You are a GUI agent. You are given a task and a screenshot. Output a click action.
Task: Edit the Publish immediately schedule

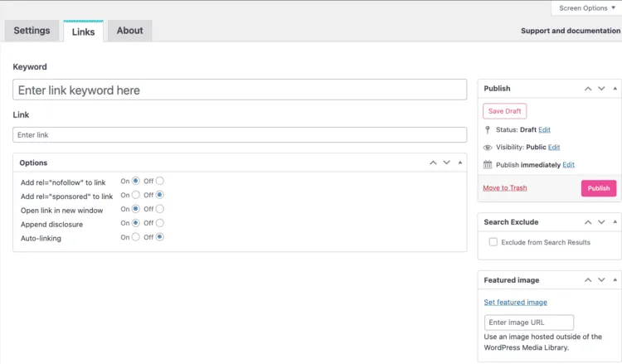[x=568, y=164]
